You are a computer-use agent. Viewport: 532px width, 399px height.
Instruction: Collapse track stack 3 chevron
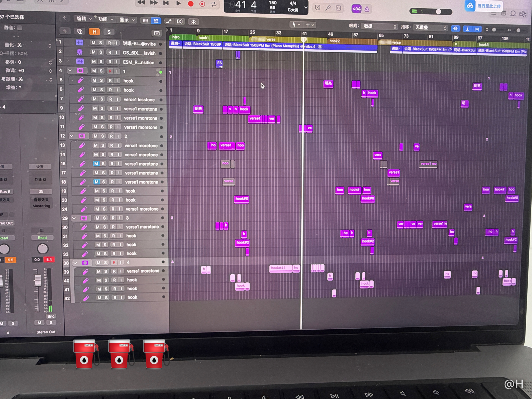click(74, 218)
